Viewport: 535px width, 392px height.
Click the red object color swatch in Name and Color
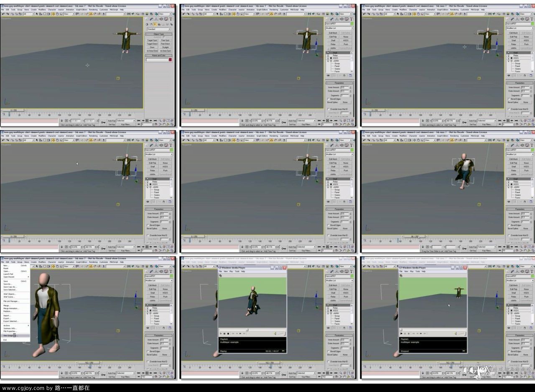tap(170, 60)
